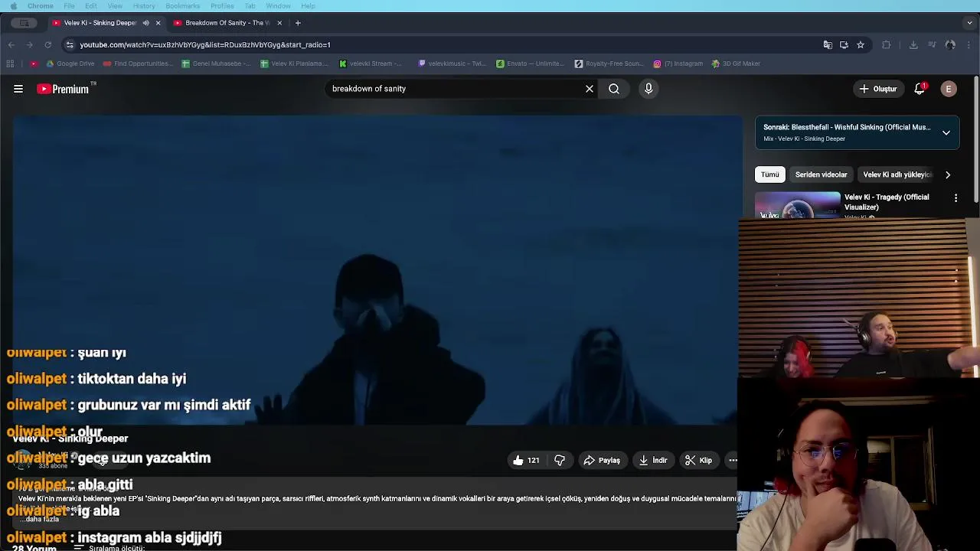Open the bookmarks apps grid icon
Viewport: 980px width, 551px height.
11,64
